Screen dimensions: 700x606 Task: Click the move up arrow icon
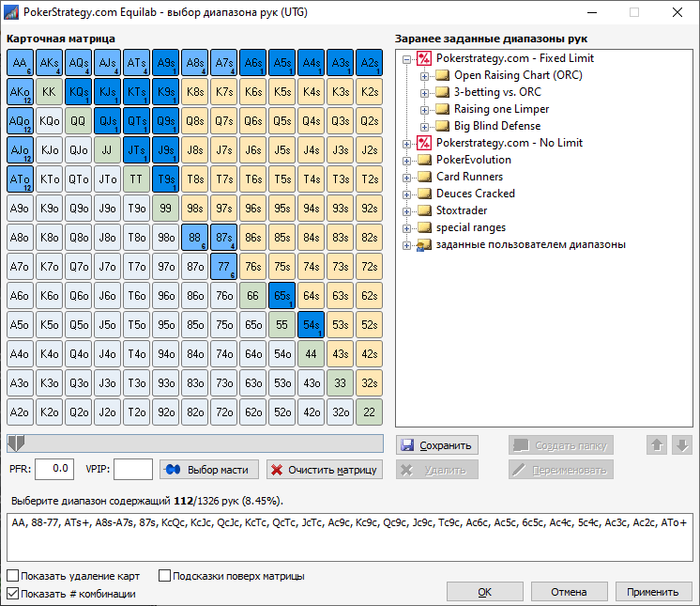[657, 445]
